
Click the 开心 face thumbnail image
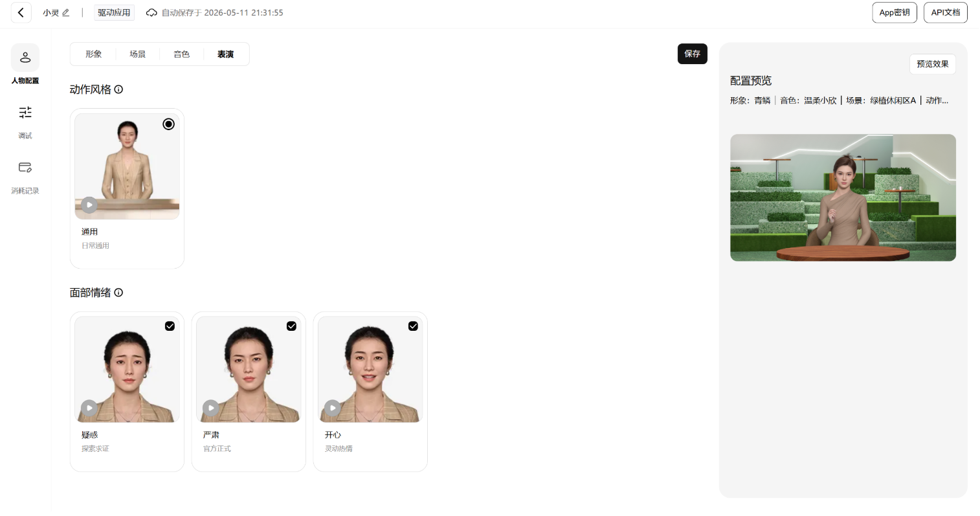[370, 370]
